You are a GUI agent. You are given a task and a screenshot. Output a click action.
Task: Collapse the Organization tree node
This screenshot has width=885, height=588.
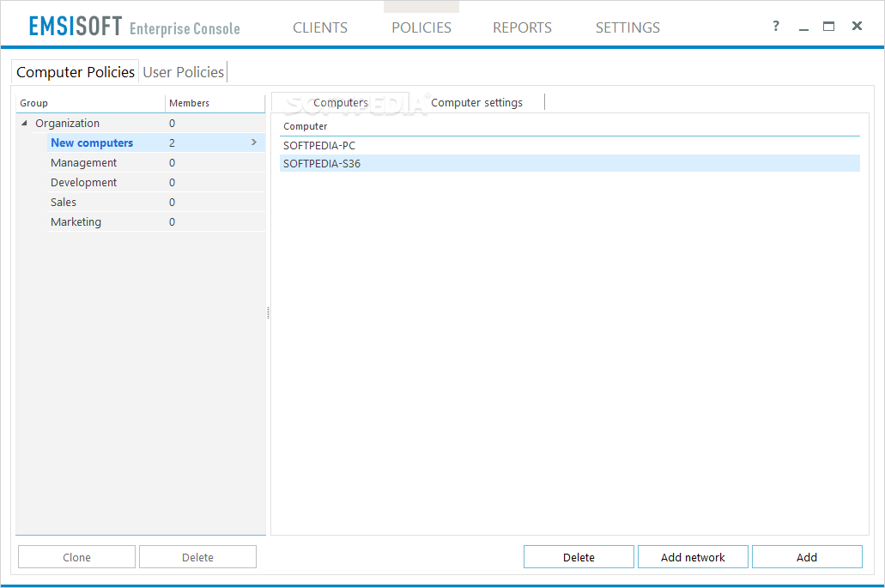[24, 123]
